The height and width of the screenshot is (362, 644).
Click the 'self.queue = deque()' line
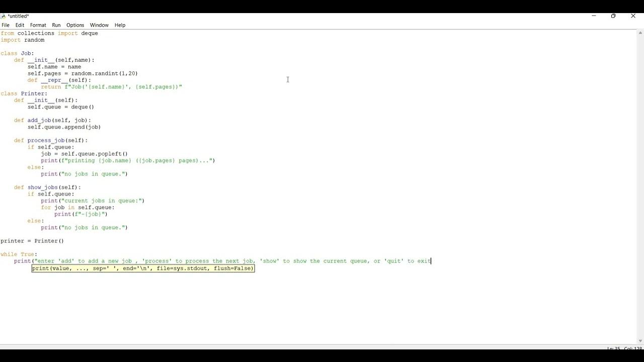tap(61, 107)
